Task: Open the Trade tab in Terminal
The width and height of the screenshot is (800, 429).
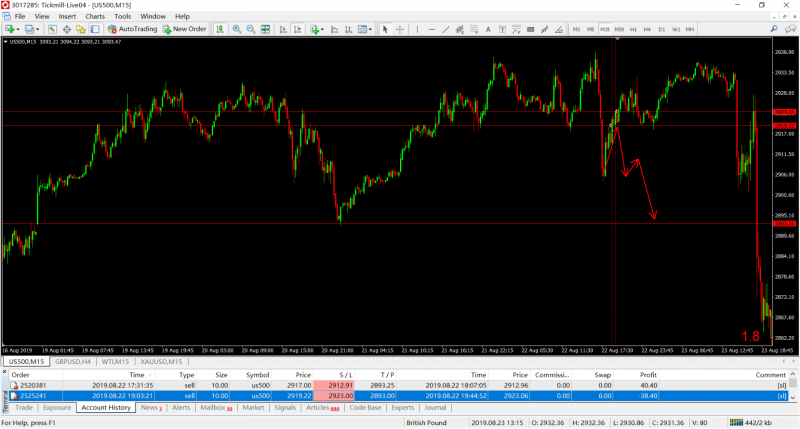Action: click(23, 408)
